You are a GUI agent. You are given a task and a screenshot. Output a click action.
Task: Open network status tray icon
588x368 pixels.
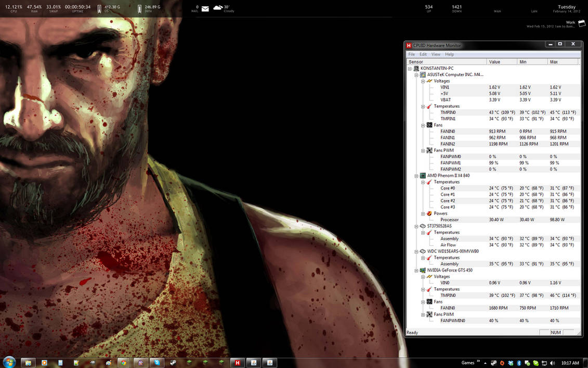tap(544, 363)
